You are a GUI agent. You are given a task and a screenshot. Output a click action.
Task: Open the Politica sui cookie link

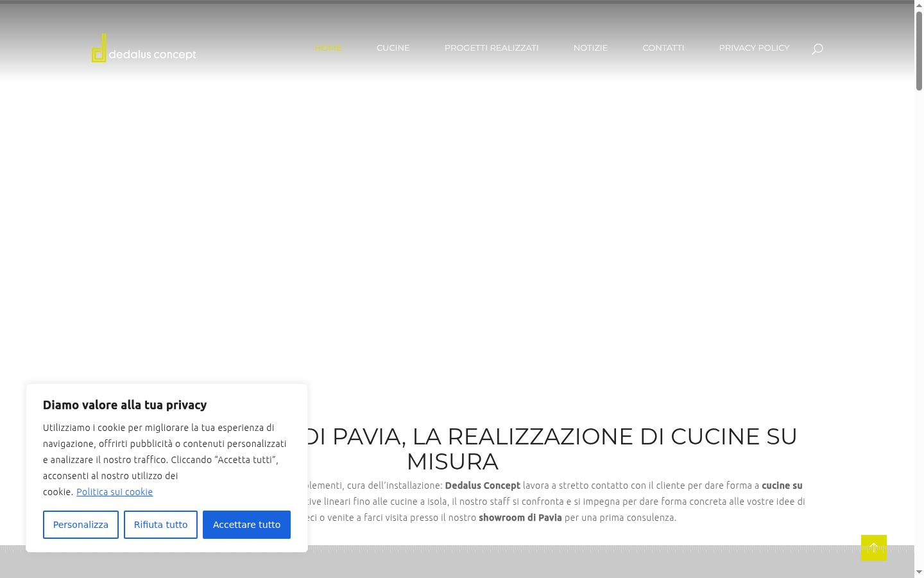(x=114, y=492)
